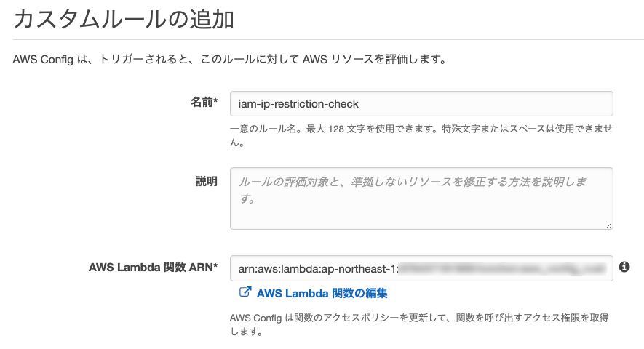
Task: Click the iam-ip-restriction-check text in name field
Action: pyautogui.click(x=298, y=103)
